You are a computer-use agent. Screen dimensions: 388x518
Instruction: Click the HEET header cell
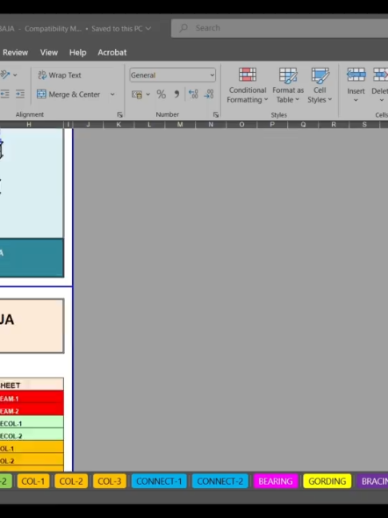32,385
